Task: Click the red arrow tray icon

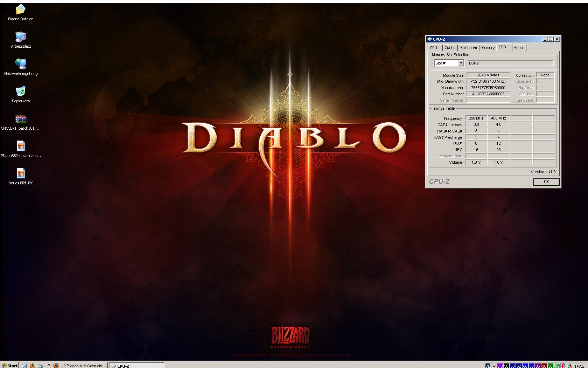Action: 563,366
